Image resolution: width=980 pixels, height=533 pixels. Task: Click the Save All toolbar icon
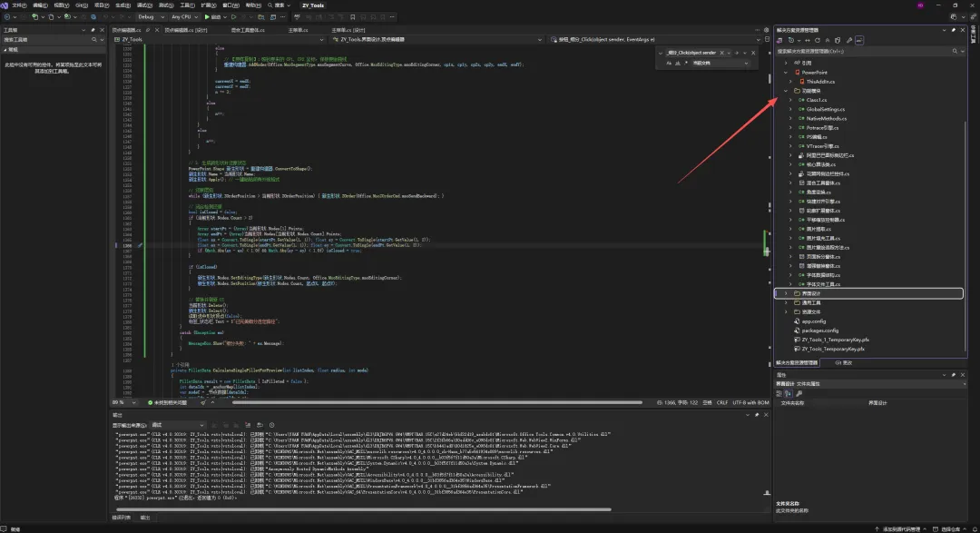pos(93,17)
